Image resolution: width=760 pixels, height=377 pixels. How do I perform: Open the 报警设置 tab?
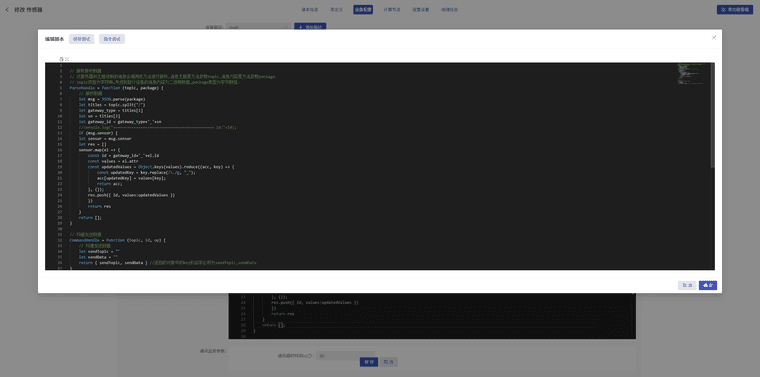[x=421, y=10]
